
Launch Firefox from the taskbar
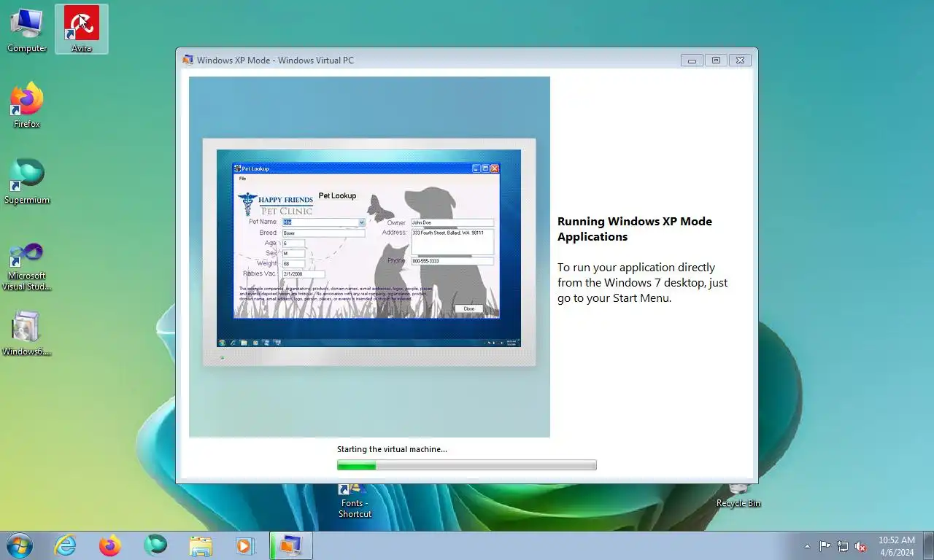(110, 545)
